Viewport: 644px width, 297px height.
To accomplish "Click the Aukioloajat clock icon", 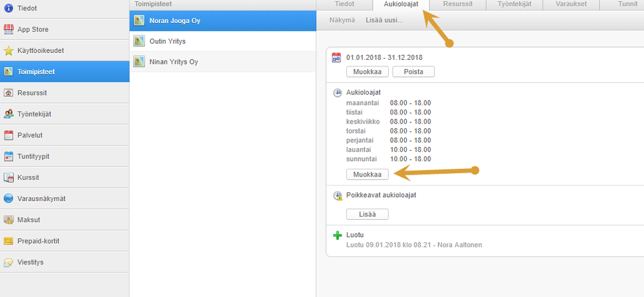I will click(337, 93).
